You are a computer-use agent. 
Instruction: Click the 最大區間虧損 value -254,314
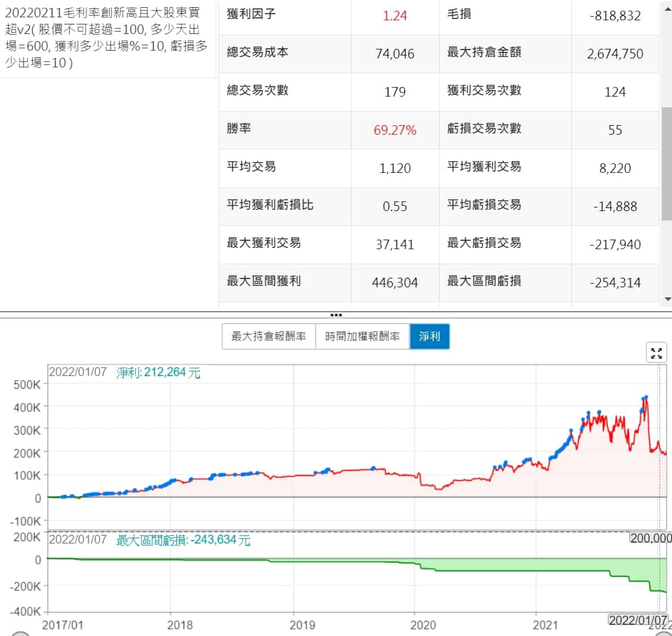[x=615, y=283]
